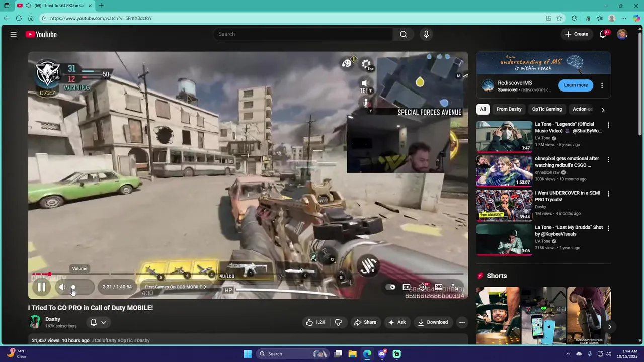Open the YouTube account avatar menu

(x=622, y=34)
